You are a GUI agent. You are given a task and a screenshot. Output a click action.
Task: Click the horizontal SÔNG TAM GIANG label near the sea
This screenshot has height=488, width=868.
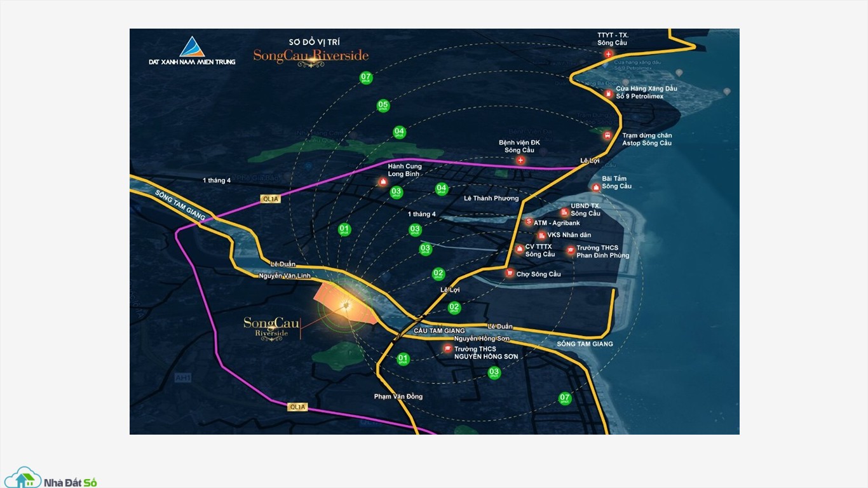[x=585, y=344]
